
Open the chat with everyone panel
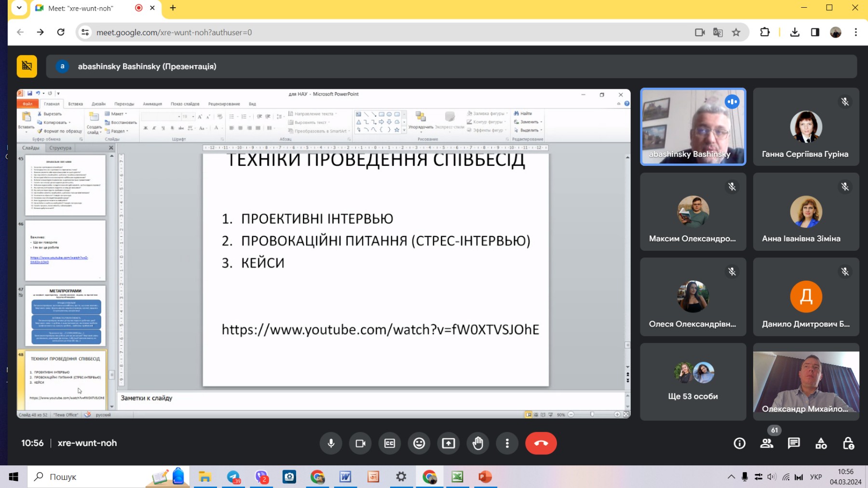[x=794, y=443]
